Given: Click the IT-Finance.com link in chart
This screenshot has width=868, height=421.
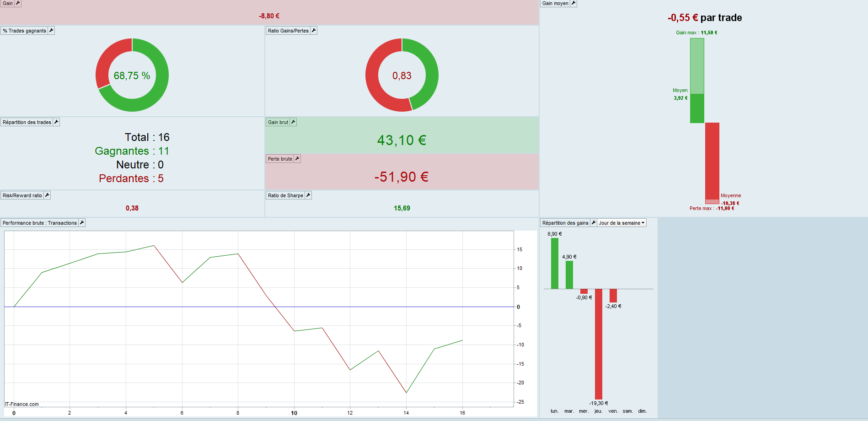Looking at the screenshot, I should (x=22, y=404).
